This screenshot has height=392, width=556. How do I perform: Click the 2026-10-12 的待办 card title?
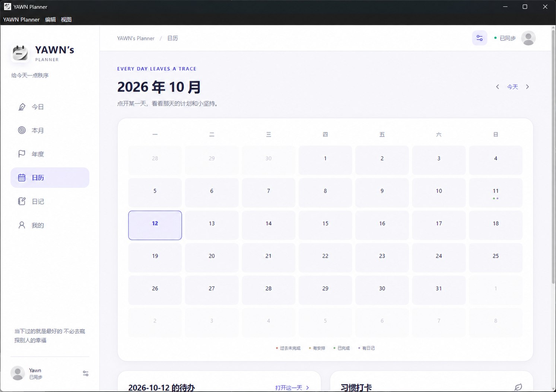click(162, 388)
